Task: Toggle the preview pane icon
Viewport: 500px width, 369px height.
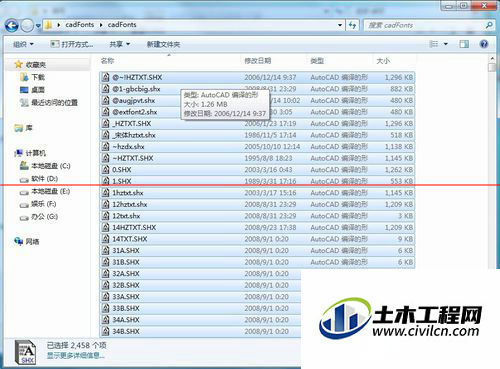Action: click(464, 44)
